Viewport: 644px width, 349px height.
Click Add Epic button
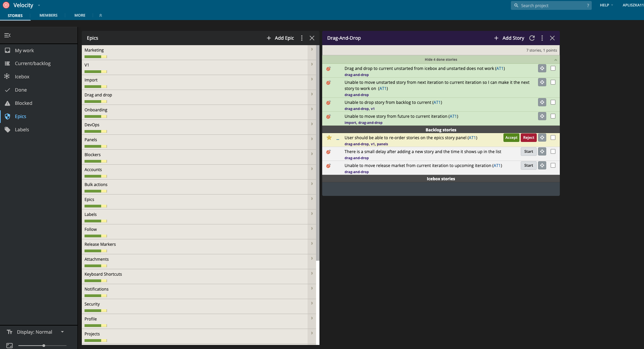click(x=280, y=38)
